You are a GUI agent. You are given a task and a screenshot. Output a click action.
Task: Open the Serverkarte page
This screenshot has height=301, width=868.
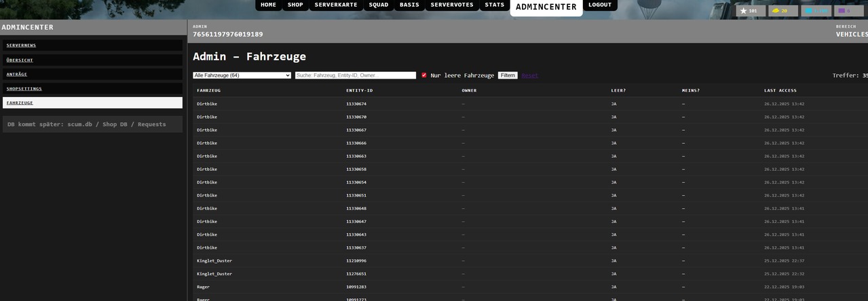pos(336,5)
